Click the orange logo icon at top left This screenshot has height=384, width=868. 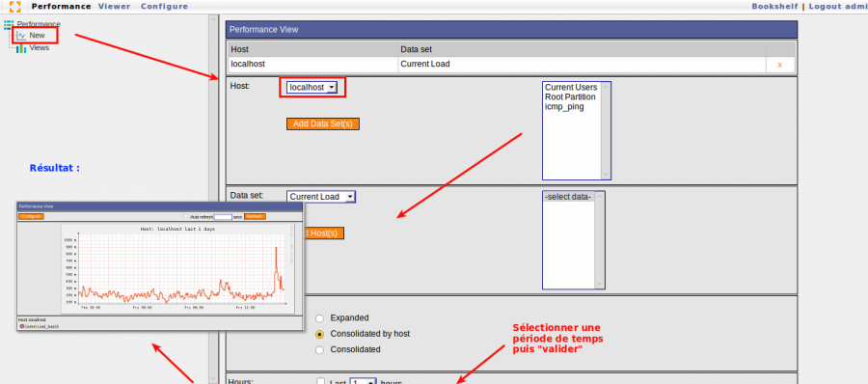coord(14,7)
